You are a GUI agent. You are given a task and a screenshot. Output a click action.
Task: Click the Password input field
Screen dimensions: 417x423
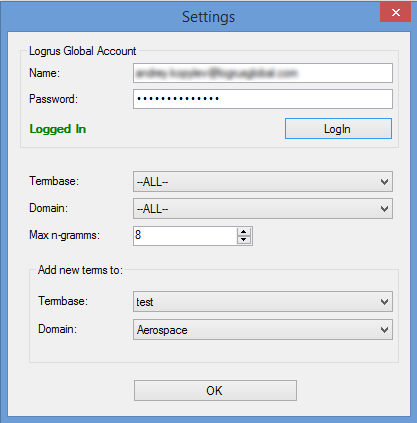point(263,99)
